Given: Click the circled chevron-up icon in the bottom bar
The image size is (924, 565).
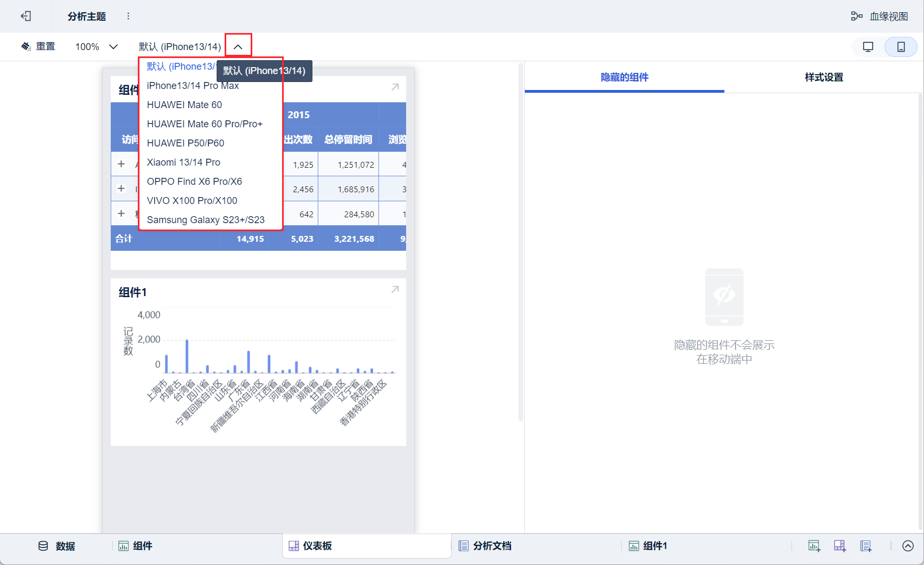Looking at the screenshot, I should [908, 546].
